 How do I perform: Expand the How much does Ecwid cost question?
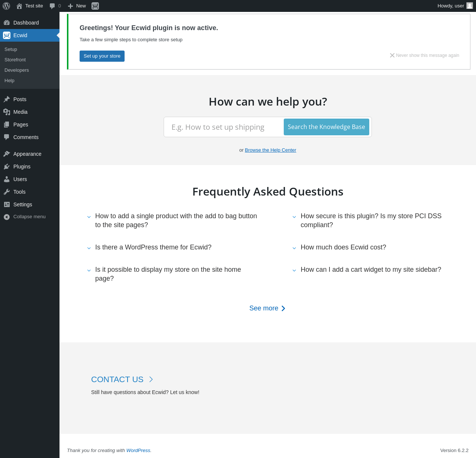(x=343, y=247)
